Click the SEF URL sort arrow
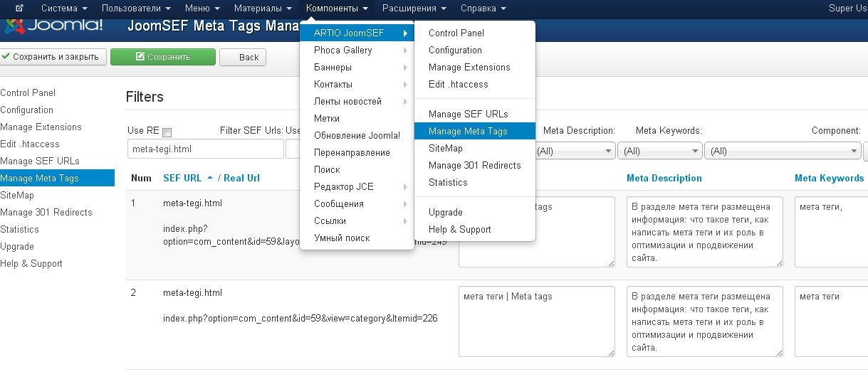The width and height of the screenshot is (868, 372). coord(210,178)
